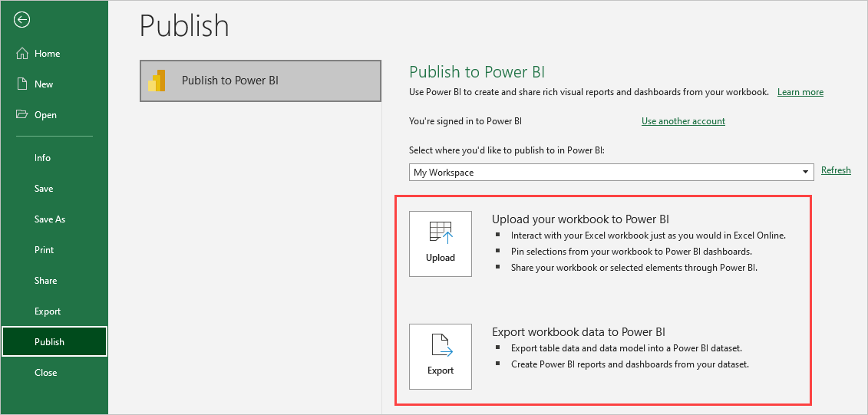The height and width of the screenshot is (415, 868).
Task: Open the Export page in sidebar
Action: tap(48, 311)
